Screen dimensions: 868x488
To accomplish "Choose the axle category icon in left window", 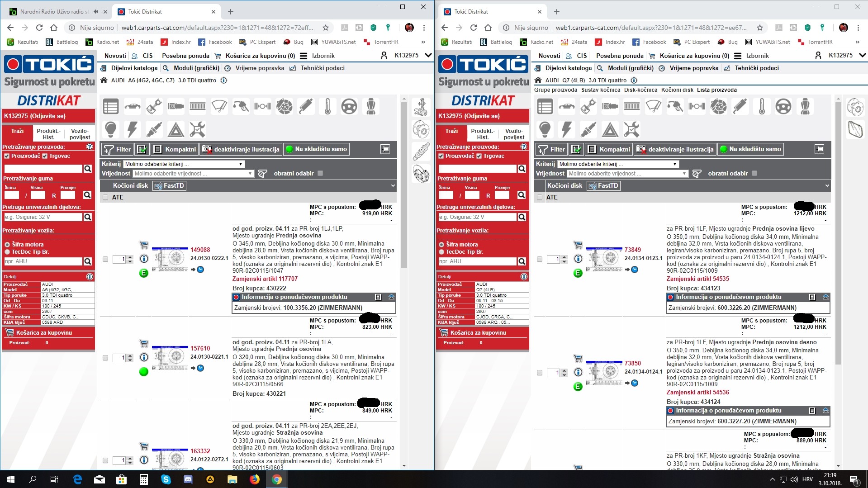I will click(x=262, y=107).
